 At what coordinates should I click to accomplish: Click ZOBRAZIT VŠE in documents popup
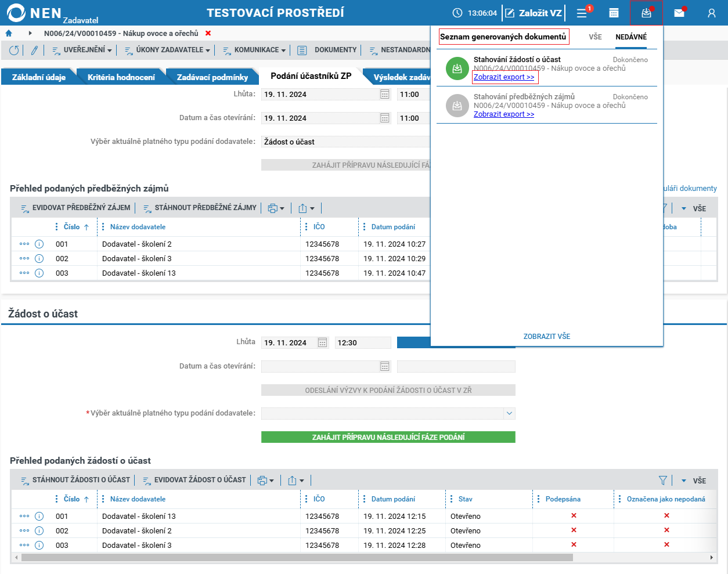click(547, 337)
